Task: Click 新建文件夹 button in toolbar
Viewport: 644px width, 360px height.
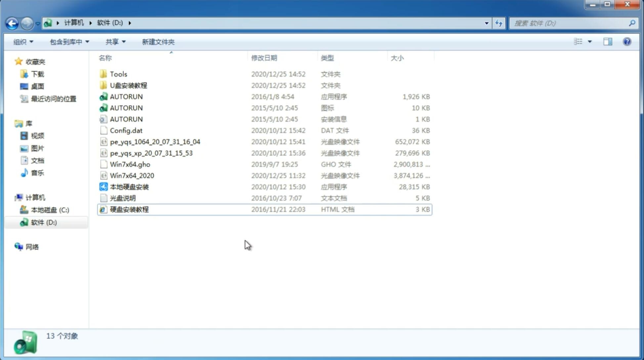Action: (x=158, y=42)
